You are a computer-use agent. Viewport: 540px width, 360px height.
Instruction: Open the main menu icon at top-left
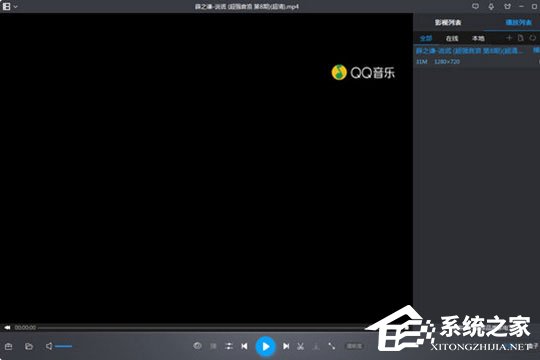click(x=6, y=6)
